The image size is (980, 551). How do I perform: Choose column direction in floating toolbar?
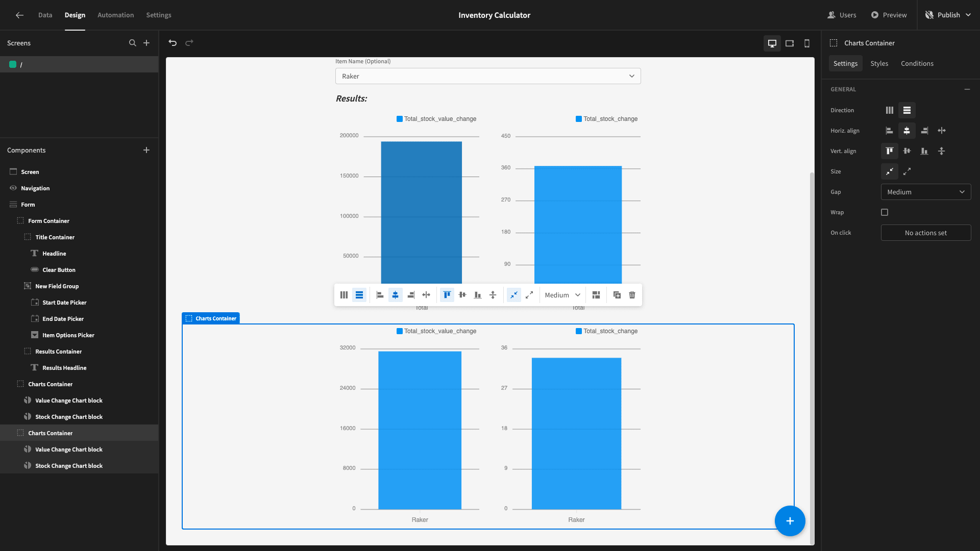click(x=359, y=295)
